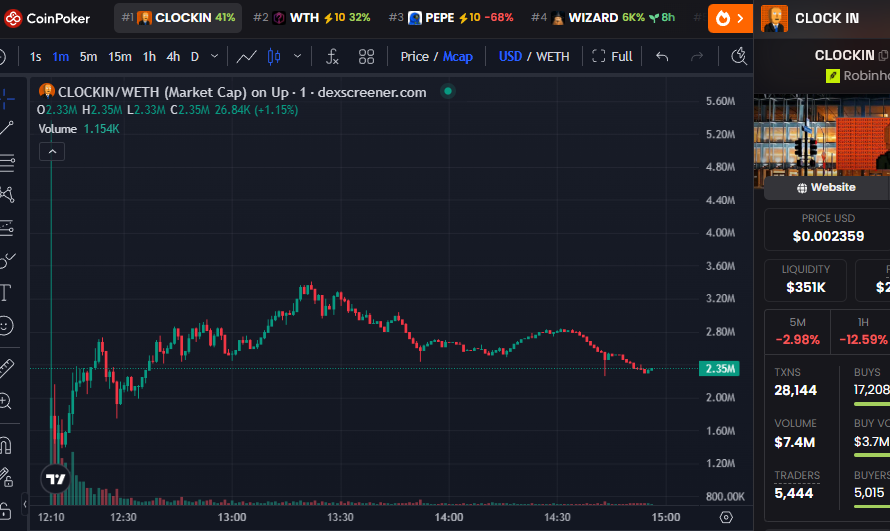Open the #4 WIZARD trending tab
Screen dimensions: 890x531
click(x=603, y=18)
